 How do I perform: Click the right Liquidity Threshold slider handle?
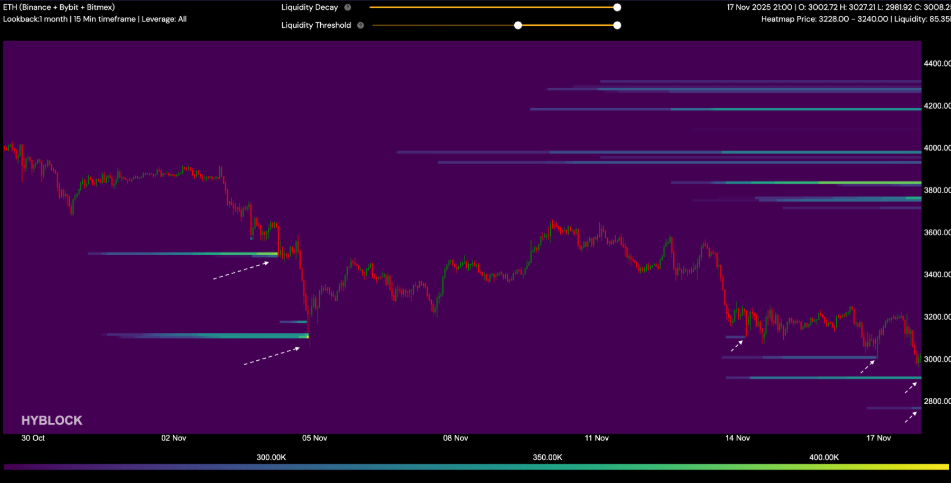point(617,25)
